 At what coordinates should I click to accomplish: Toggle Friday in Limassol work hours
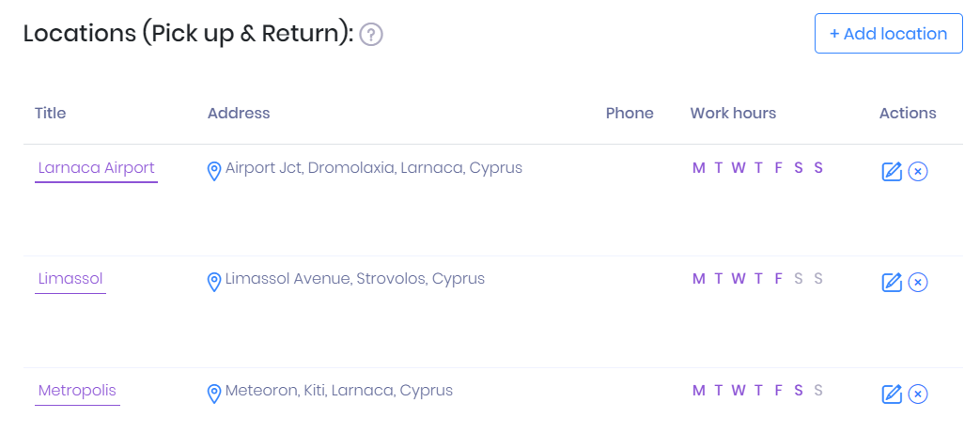tap(778, 279)
